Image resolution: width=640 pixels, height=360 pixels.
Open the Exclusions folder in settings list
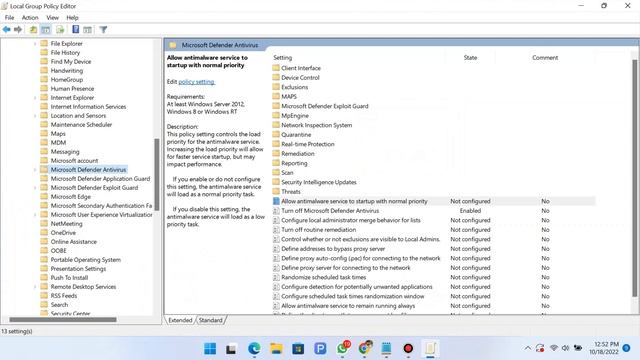[x=295, y=87]
